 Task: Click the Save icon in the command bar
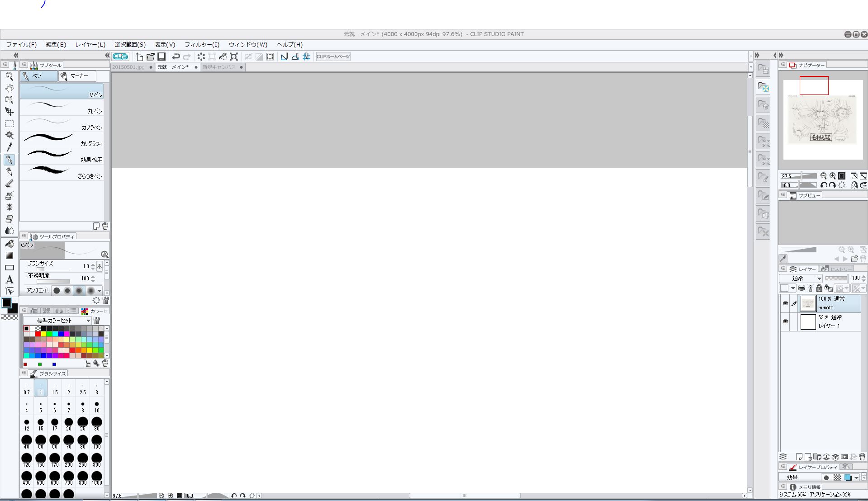pyautogui.click(x=161, y=57)
